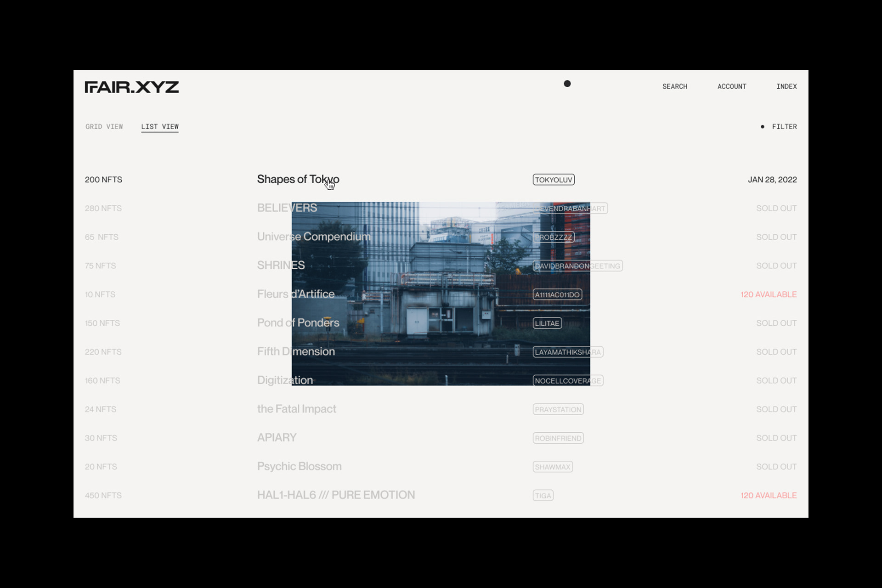Open the Digitization collection
Viewport: 882px width, 588px height.
(285, 380)
